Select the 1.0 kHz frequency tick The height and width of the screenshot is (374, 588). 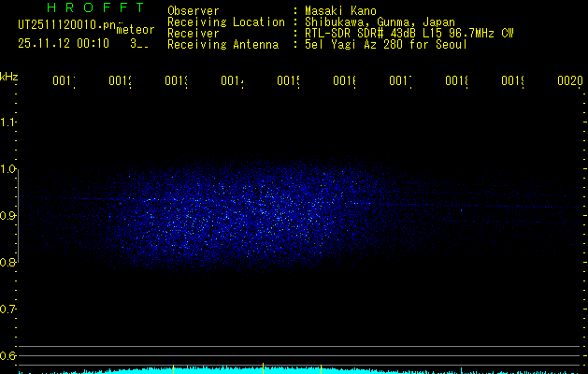[x=8, y=169]
